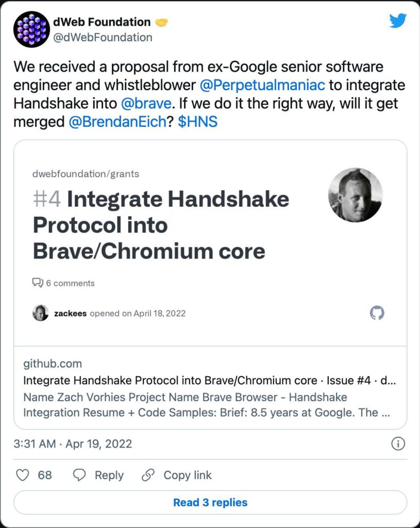Viewport: 420px width, 528px height.
Task: Open the @brave mention link
Action: point(146,103)
